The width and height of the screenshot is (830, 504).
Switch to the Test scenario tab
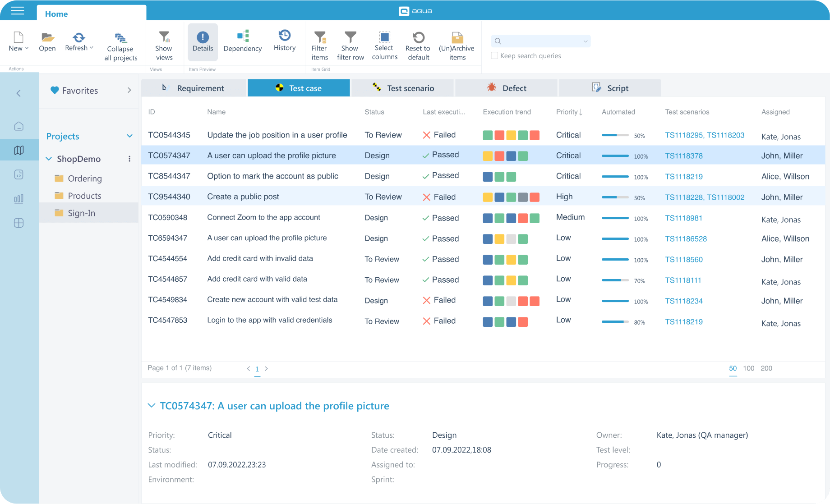tap(402, 88)
